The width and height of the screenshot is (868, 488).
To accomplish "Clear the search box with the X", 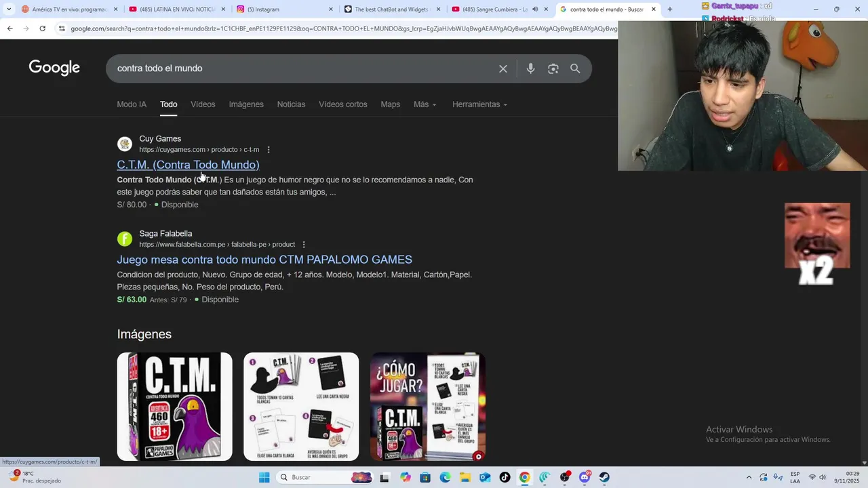I will (x=503, y=68).
